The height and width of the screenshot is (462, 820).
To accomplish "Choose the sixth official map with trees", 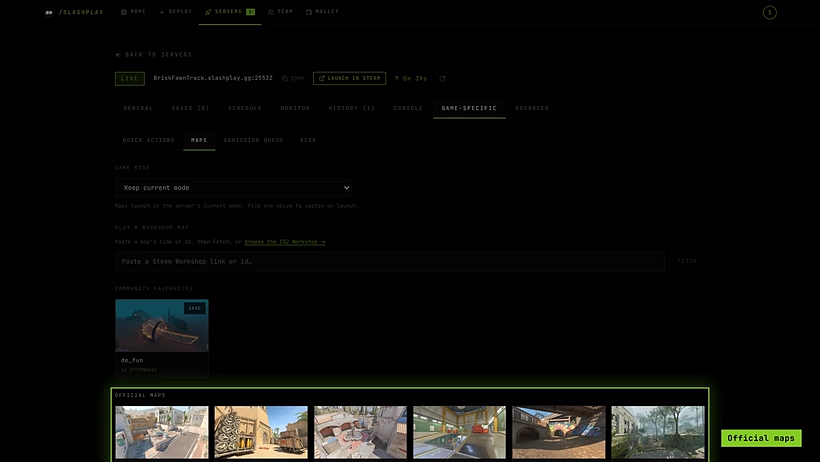I will [x=658, y=432].
